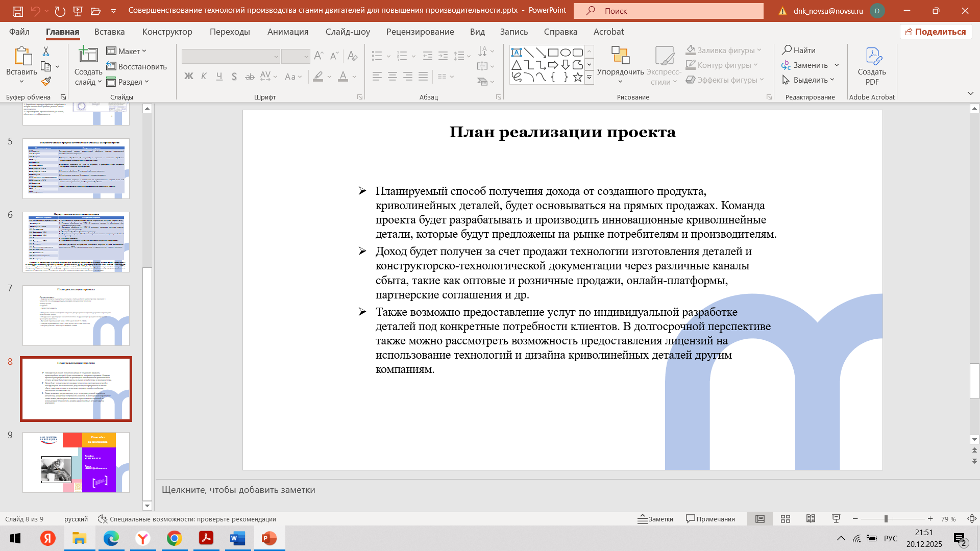Switch to the Анимация tab
Image resolution: width=980 pixels, height=551 pixels.
click(288, 32)
